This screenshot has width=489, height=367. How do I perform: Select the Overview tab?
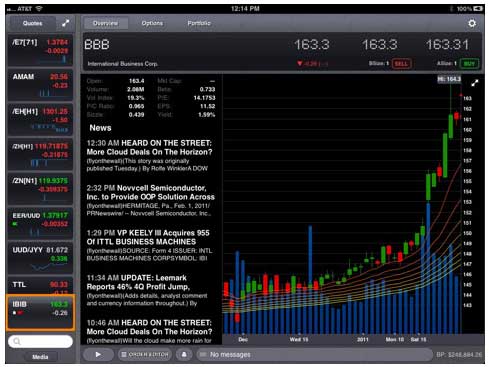(x=105, y=23)
